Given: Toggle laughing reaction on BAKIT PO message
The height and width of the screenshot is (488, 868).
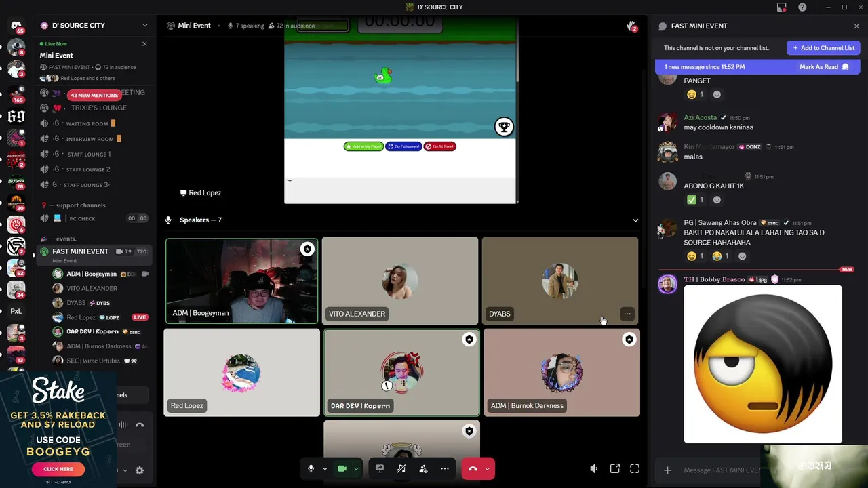Looking at the screenshot, I should pos(720,256).
